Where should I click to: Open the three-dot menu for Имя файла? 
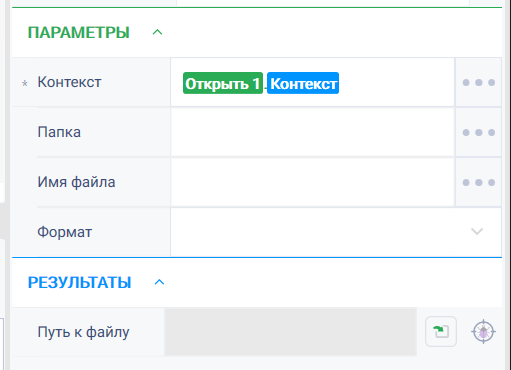tap(478, 182)
